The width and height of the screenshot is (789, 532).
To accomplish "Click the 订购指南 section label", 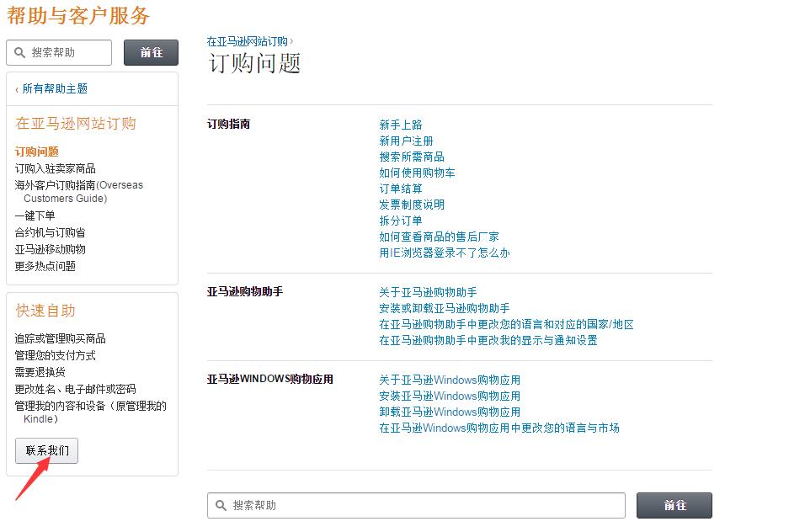I will point(228,125).
